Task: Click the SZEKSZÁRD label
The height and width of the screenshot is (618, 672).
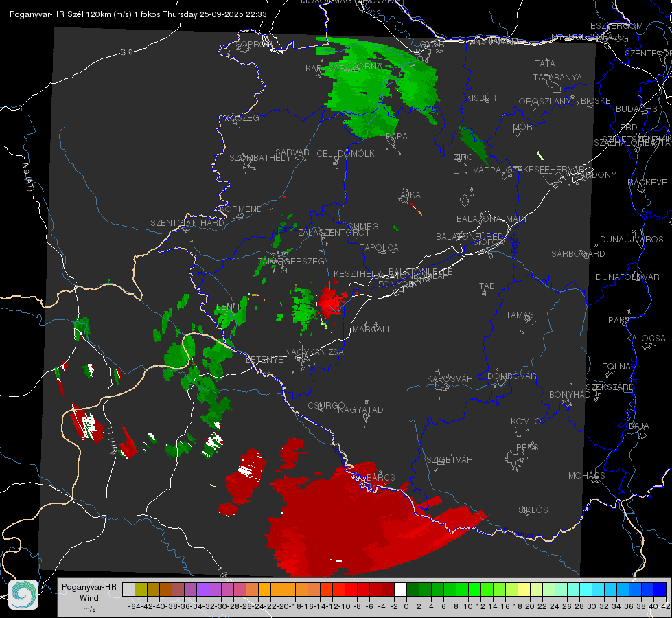Action: pyautogui.click(x=610, y=387)
